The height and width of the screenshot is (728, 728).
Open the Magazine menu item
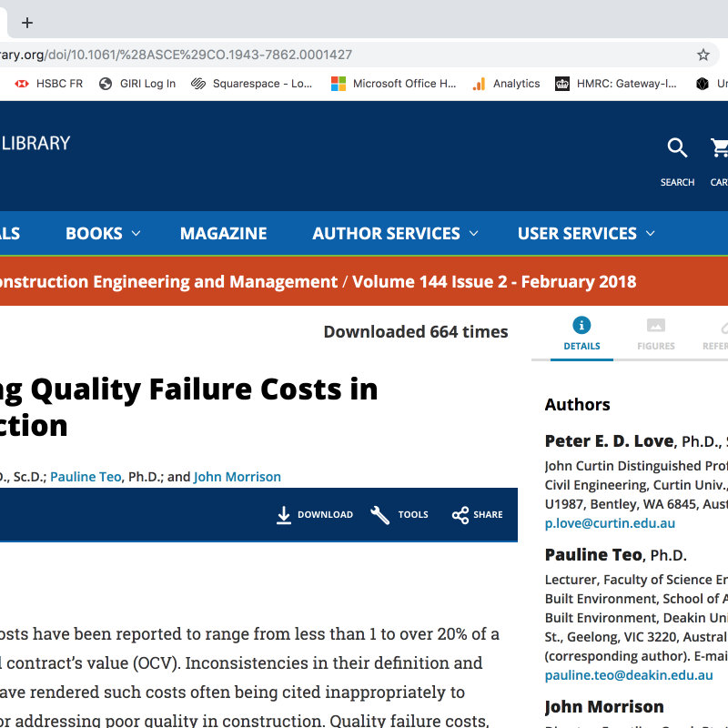(x=223, y=234)
